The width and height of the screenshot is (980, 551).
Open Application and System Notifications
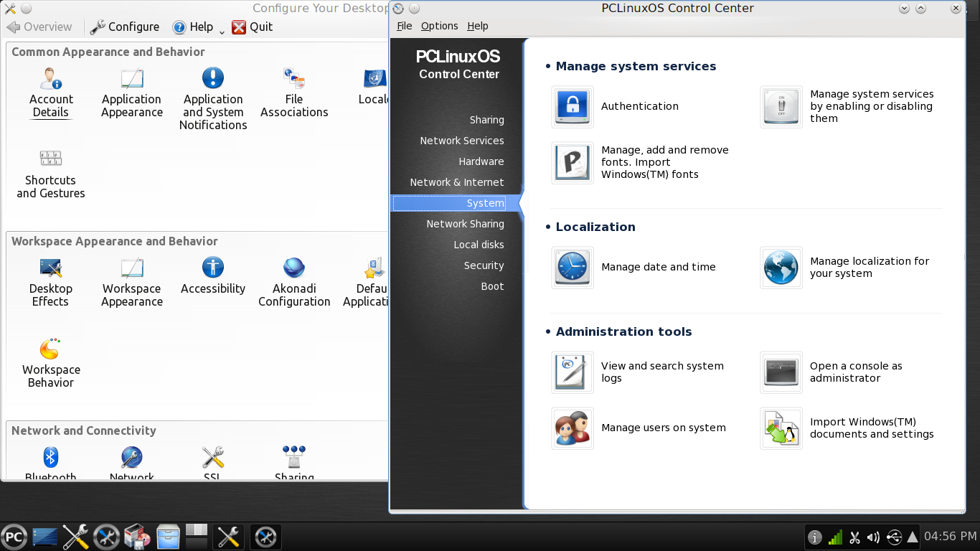pyautogui.click(x=213, y=98)
